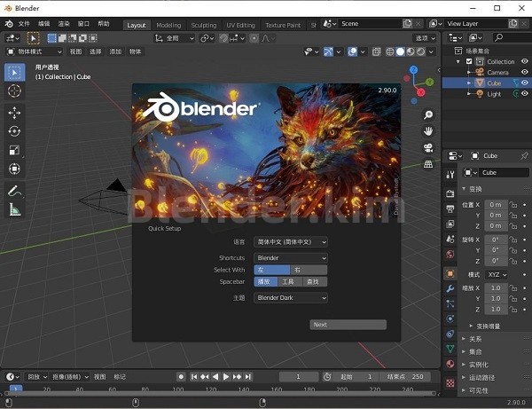Select the Scale tool
This screenshot has height=409, width=532.
[14, 150]
